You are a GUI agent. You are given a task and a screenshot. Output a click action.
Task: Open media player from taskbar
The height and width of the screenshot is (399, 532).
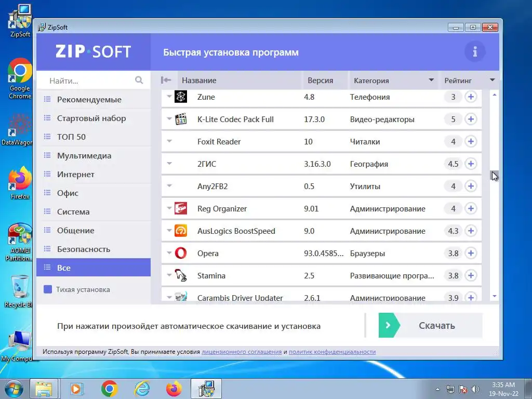pos(76,389)
